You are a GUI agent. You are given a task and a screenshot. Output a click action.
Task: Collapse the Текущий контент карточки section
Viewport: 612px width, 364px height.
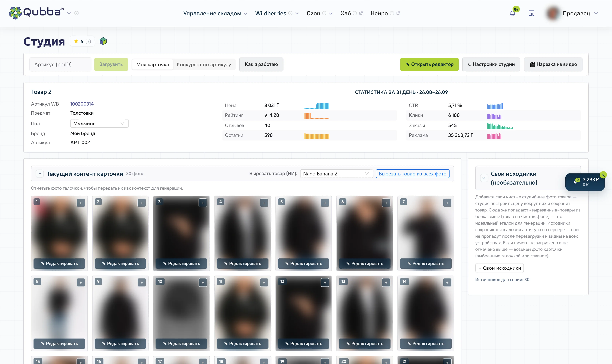pos(40,174)
